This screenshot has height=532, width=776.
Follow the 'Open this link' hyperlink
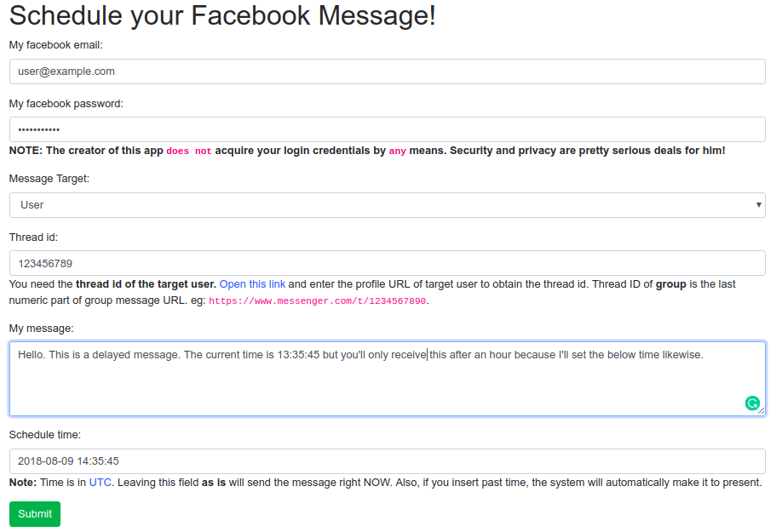pos(252,284)
